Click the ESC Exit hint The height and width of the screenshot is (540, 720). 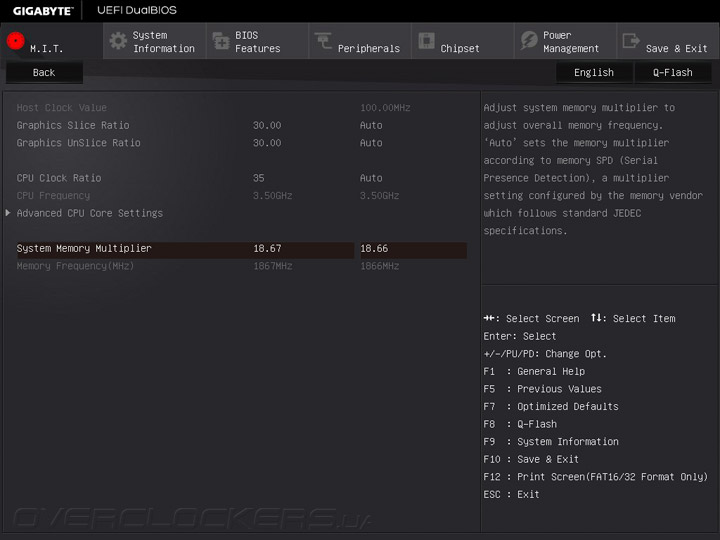[512, 495]
